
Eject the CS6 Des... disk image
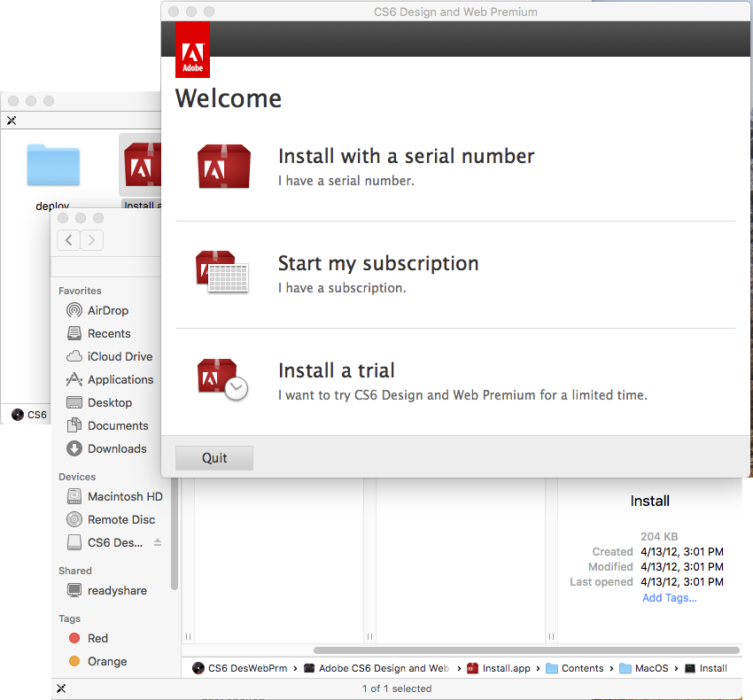(x=158, y=542)
